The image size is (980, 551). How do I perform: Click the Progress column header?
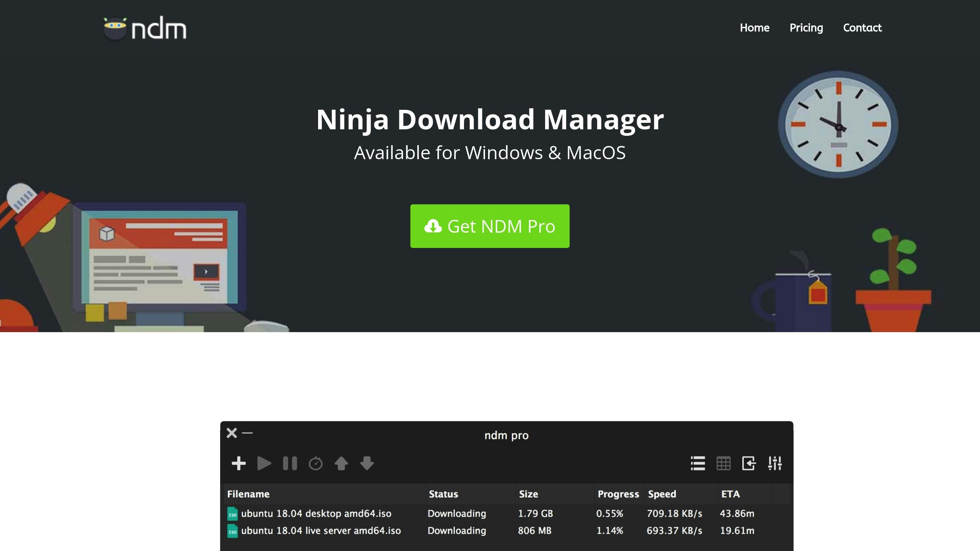tap(619, 494)
